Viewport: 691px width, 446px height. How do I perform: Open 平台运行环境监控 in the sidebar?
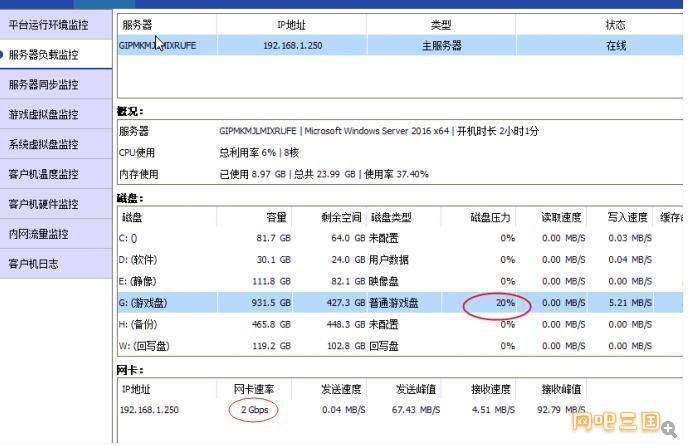point(48,25)
